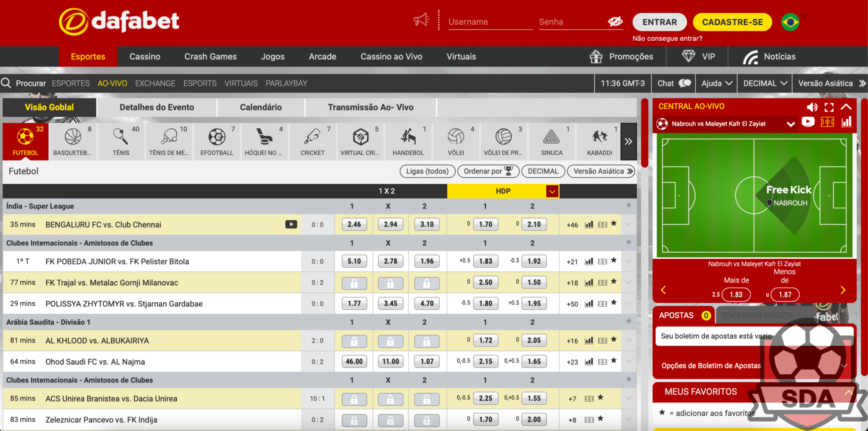Collapse the Central Ao-Vivo panel
This screenshot has height=431, width=868.
pos(846,107)
